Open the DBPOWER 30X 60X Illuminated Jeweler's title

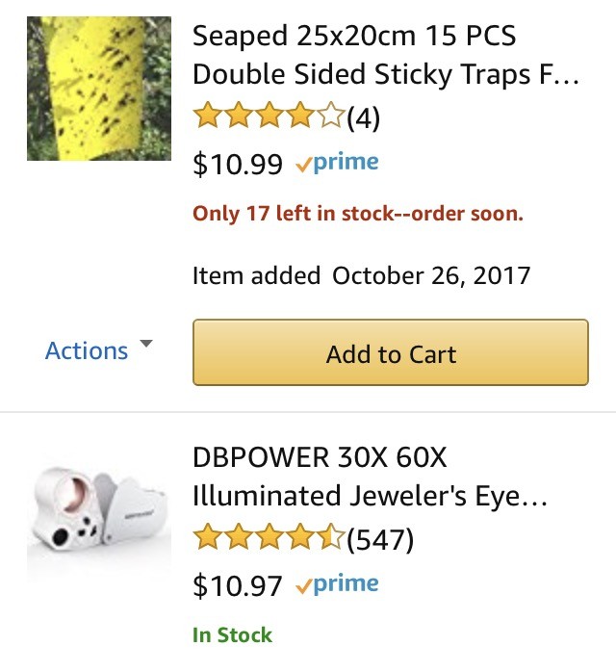pos(370,477)
